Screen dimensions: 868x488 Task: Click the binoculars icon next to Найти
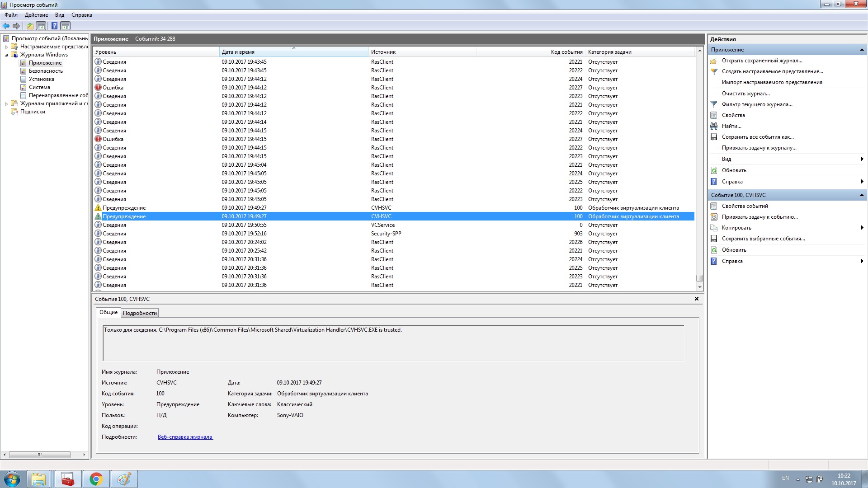click(714, 126)
